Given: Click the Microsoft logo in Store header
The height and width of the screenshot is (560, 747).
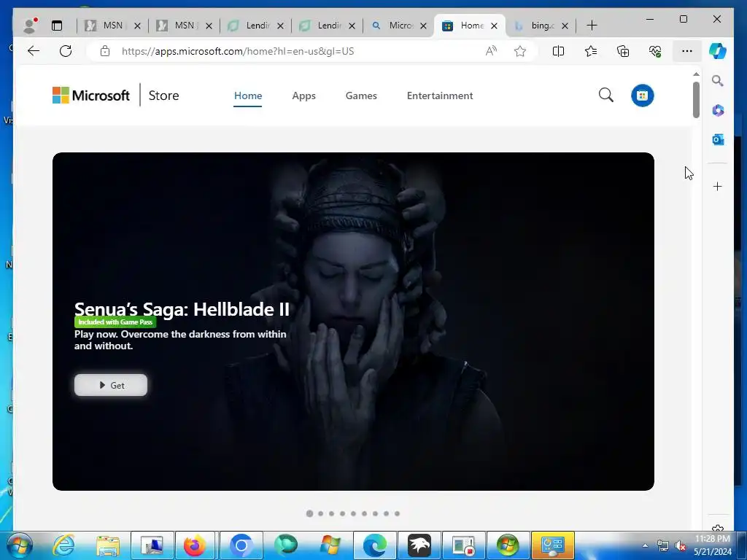Looking at the screenshot, I should tap(91, 96).
